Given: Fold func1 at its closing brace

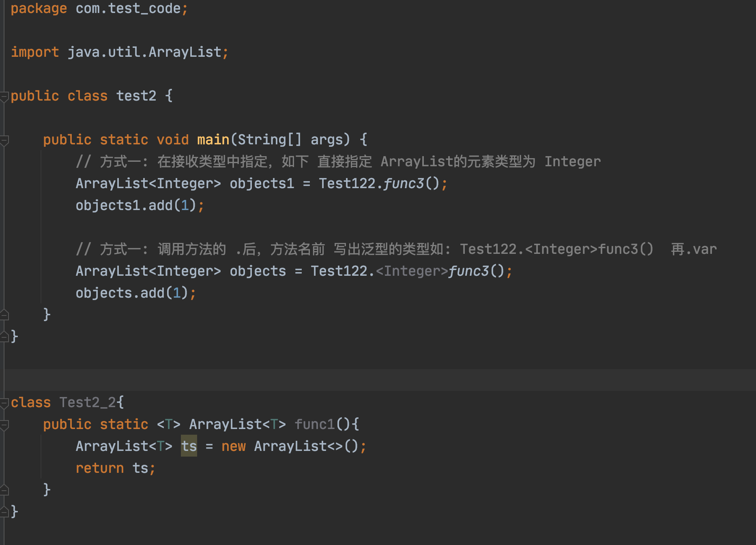Looking at the screenshot, I should 4,490.
